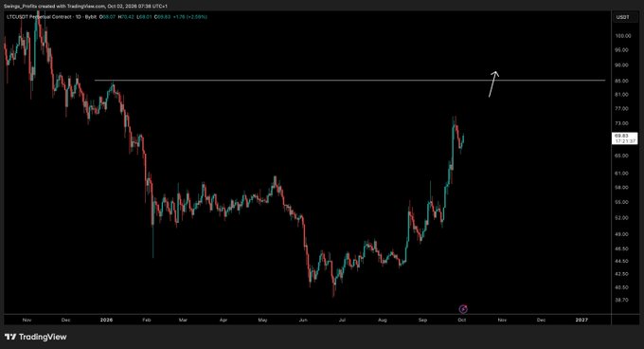Click the 77.00 price axis label
Screen dimensions: 644x349
click(x=622, y=109)
